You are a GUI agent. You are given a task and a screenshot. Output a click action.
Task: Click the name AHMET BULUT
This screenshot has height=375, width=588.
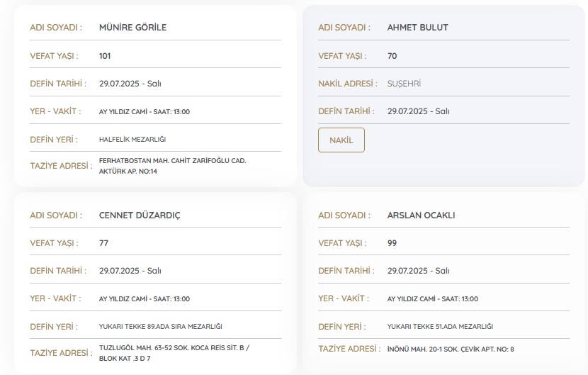[x=417, y=28]
